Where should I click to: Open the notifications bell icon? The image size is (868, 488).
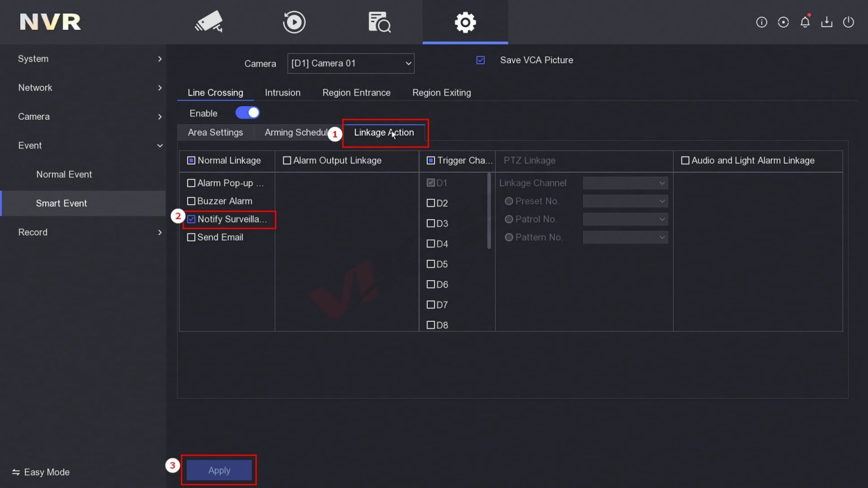coord(805,22)
